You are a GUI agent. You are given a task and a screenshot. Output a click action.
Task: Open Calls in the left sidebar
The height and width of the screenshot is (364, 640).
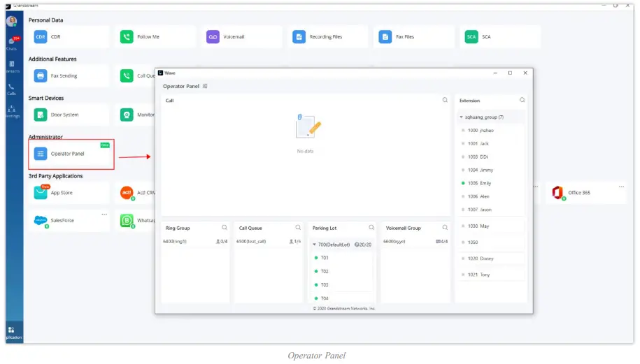(x=11, y=89)
